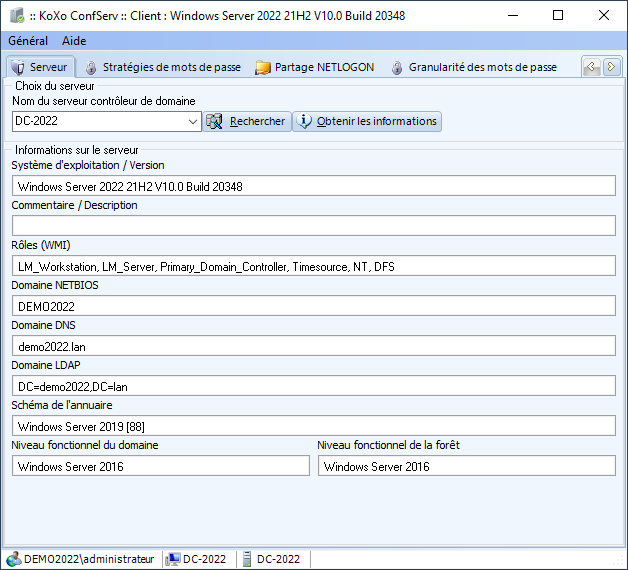
Task: Click the Serveur tab shield icon
Action: click(x=18, y=67)
